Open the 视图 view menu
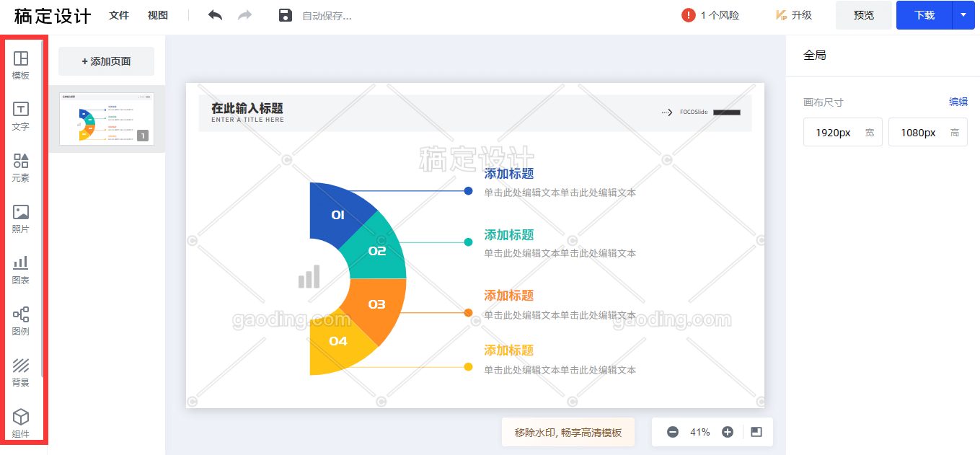 click(158, 15)
